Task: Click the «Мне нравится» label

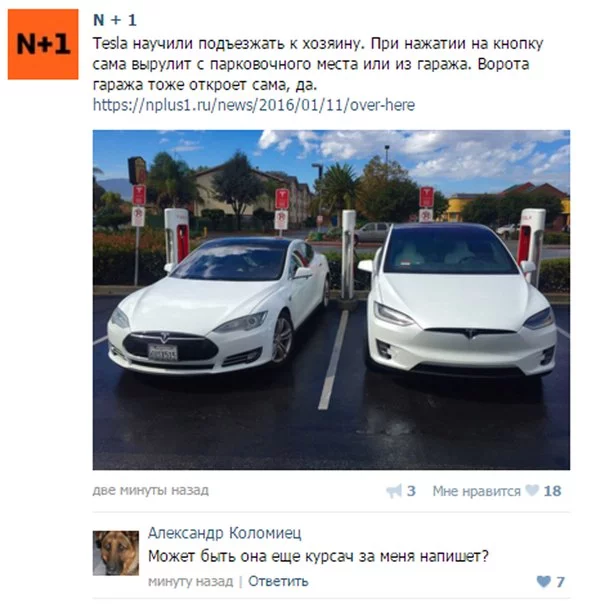Action: click(476, 491)
